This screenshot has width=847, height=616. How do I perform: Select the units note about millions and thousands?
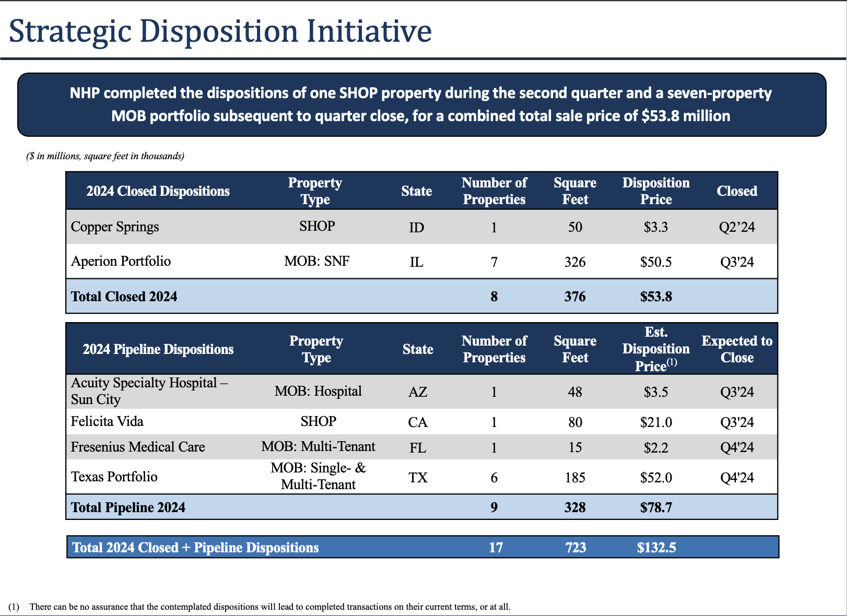tap(105, 156)
